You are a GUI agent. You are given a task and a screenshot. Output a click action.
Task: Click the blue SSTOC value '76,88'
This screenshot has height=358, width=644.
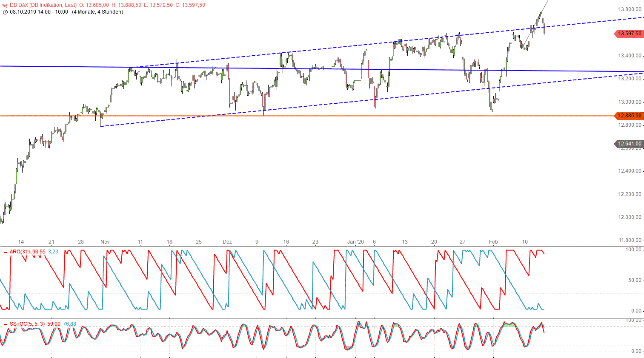click(69, 324)
